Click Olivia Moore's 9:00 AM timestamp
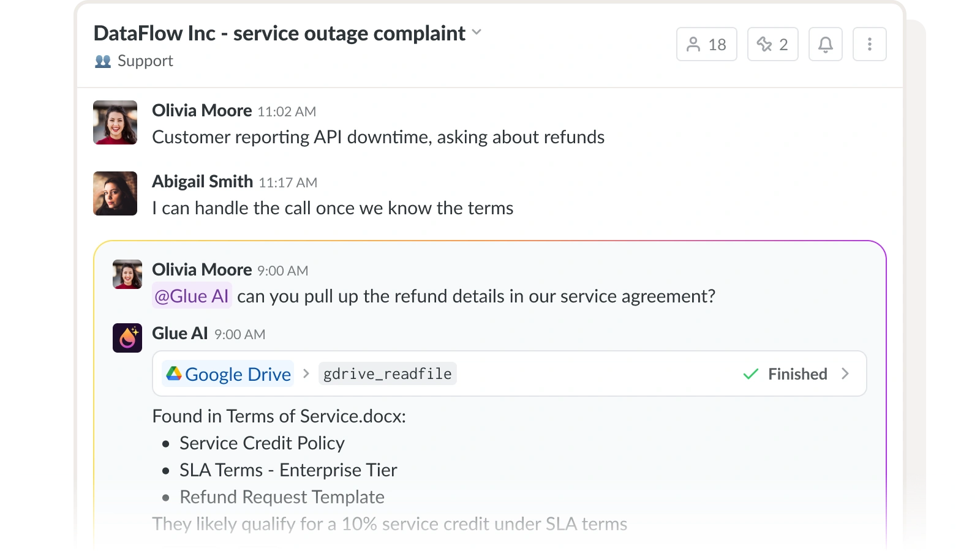The image size is (980, 551). coord(282,271)
